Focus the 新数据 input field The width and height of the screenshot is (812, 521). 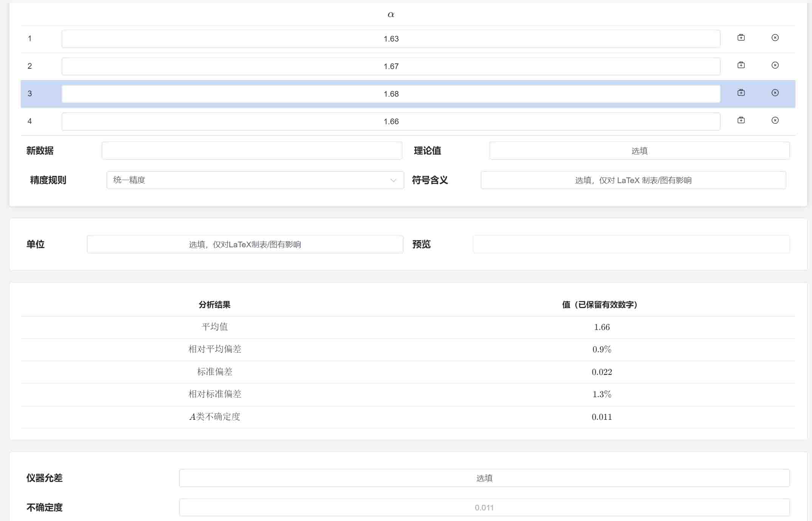[252, 151]
